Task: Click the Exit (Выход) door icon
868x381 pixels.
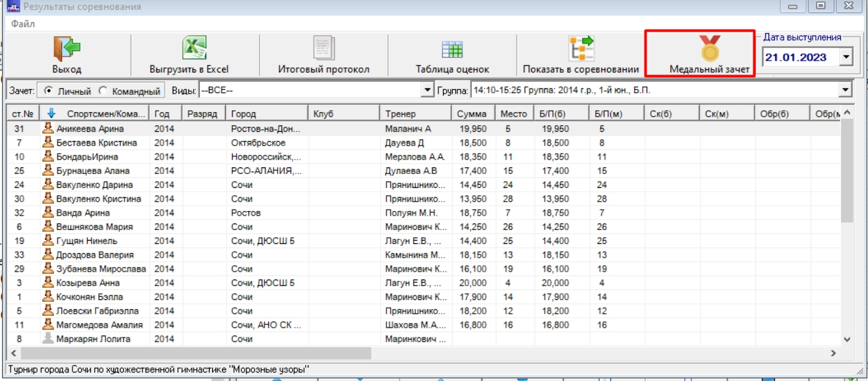Action: 67,49
